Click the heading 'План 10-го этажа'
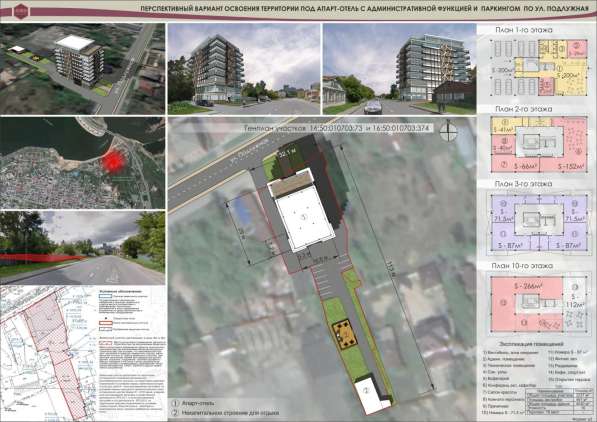 click(x=522, y=266)
